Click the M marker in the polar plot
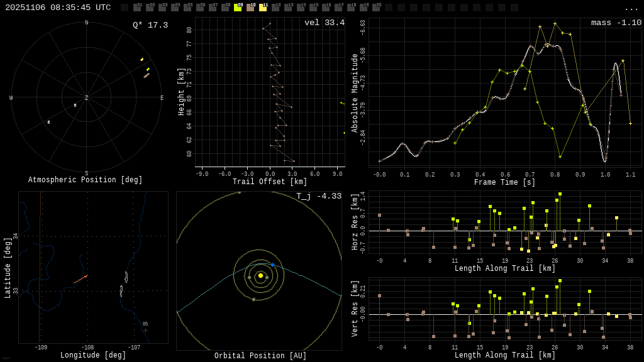 (x=75, y=106)
